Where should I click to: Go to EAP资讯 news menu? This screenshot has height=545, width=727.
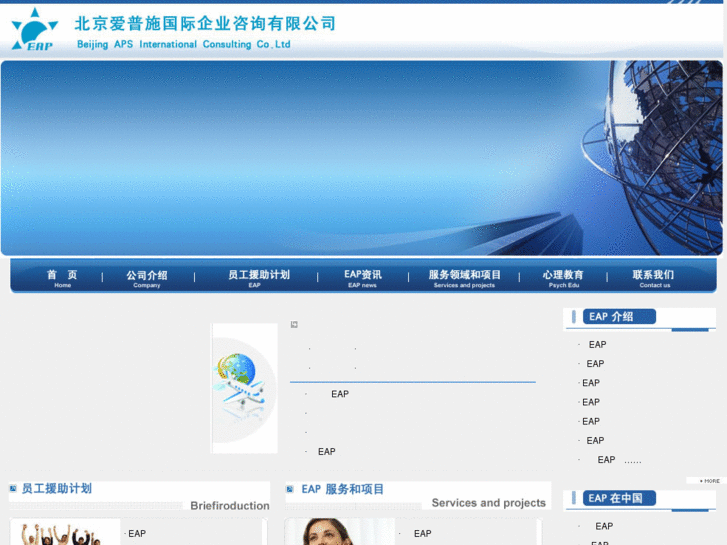pyautogui.click(x=363, y=278)
